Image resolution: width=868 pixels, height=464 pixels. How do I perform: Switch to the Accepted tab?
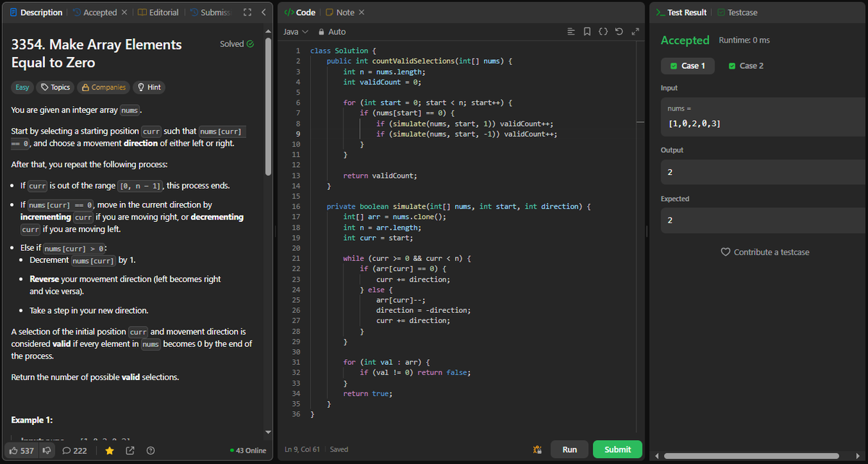(x=94, y=12)
